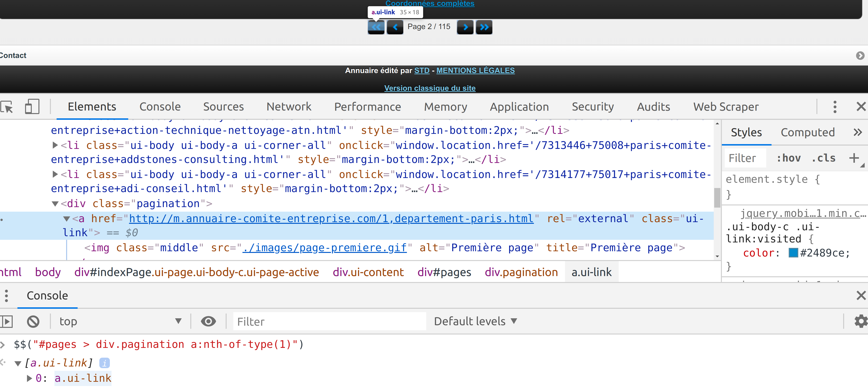Select the div.pagination breadcrumb

coord(521,272)
